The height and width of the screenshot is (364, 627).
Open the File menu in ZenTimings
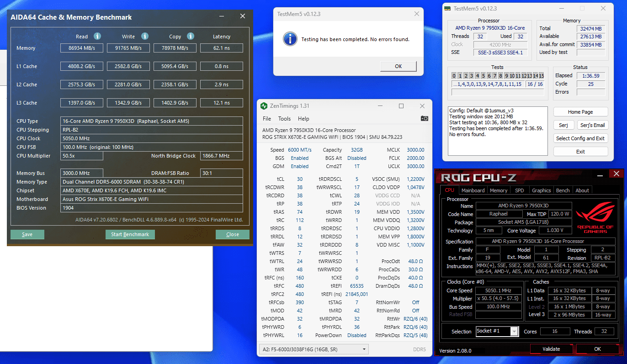267,119
